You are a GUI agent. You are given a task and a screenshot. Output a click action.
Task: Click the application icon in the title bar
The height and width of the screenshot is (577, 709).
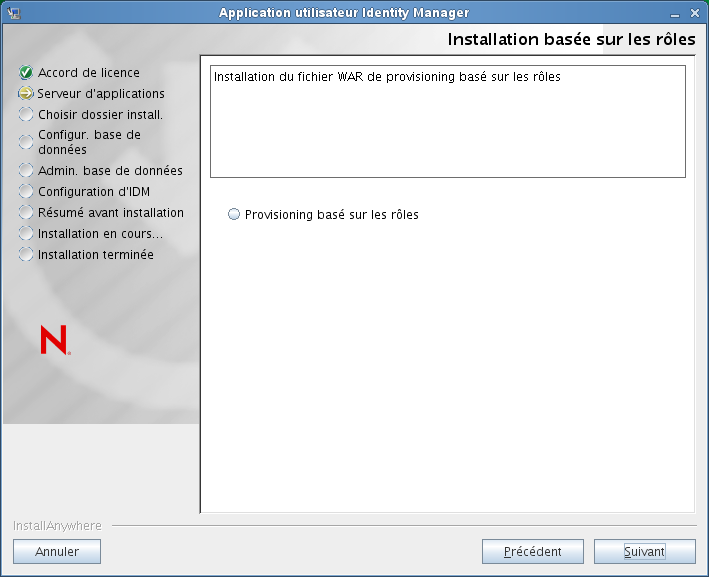click(14, 13)
